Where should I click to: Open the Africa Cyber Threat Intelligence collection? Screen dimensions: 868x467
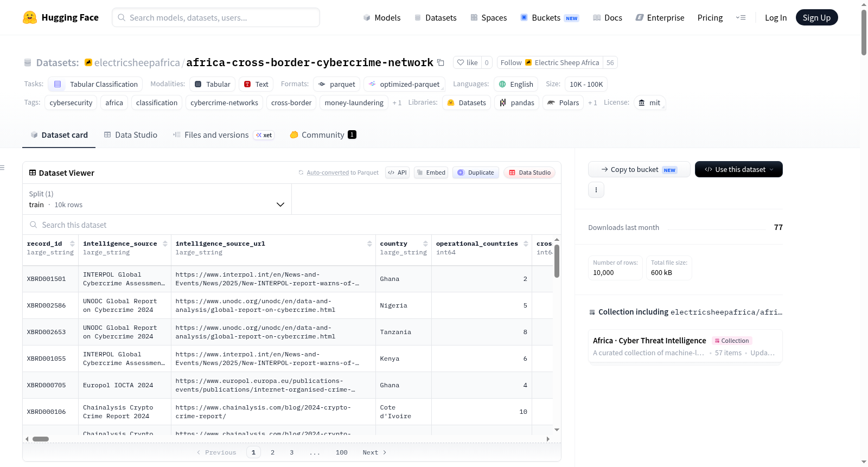tap(685, 346)
